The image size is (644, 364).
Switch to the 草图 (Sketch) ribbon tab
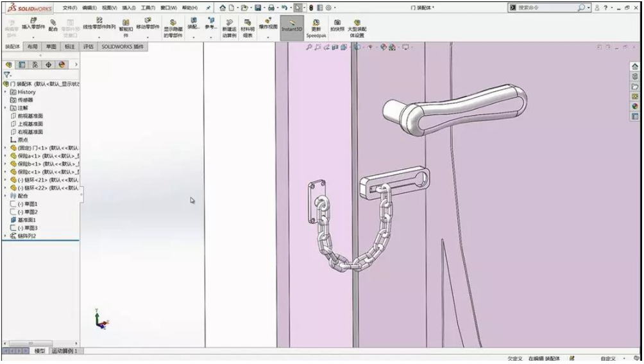(51, 46)
